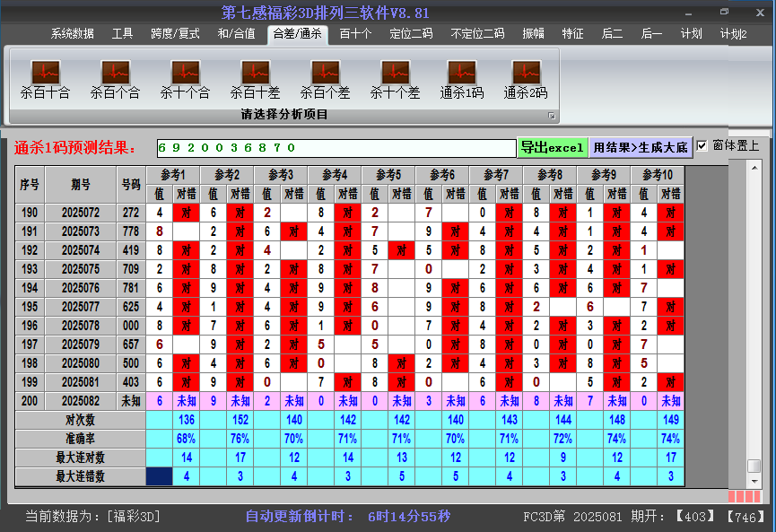Image resolution: width=776 pixels, height=532 pixels.
Task: Click the 参考5 column header
Action: pos(388,175)
